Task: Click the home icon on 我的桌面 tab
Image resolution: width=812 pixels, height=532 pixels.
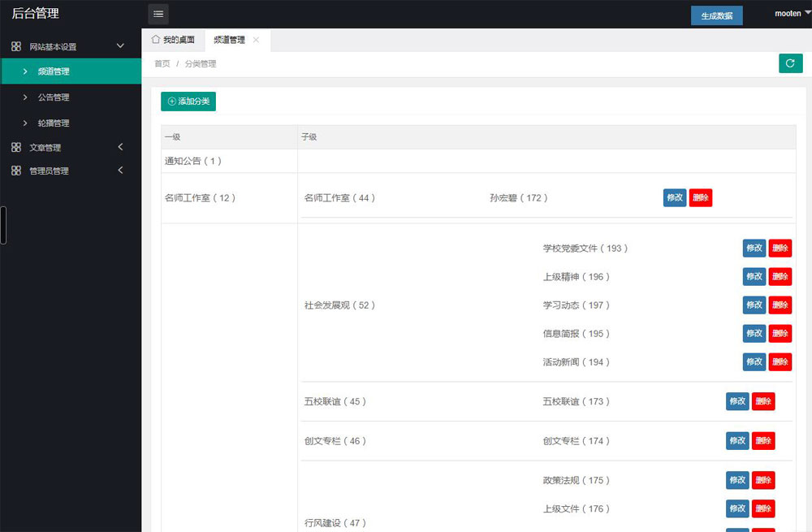Action: pyautogui.click(x=156, y=40)
